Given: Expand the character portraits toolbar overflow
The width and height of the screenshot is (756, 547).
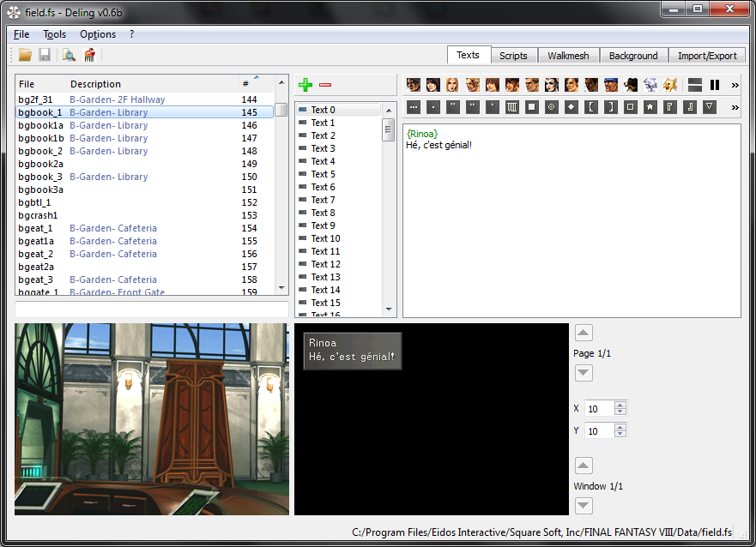Looking at the screenshot, I should (x=735, y=85).
